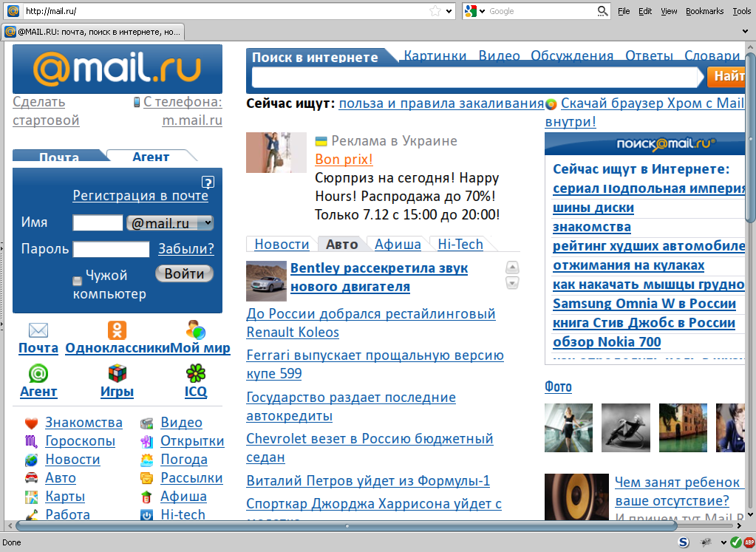Click the Новости globe icon

click(x=31, y=460)
